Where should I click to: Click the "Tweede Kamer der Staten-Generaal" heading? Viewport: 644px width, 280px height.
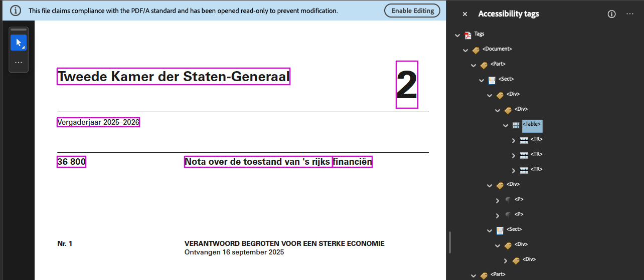[x=174, y=77]
